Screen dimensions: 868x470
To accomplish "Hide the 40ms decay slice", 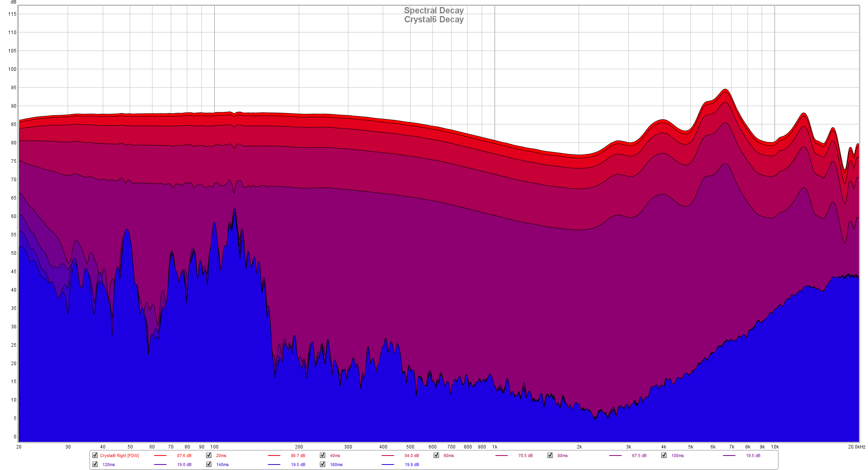I will (323, 455).
